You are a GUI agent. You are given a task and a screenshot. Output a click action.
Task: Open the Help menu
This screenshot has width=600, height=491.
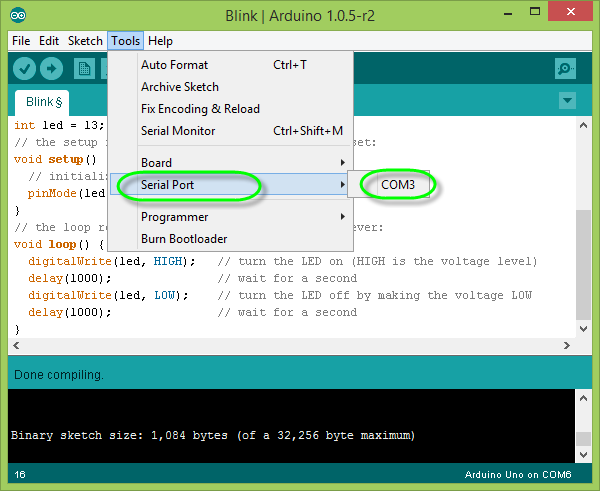160,41
